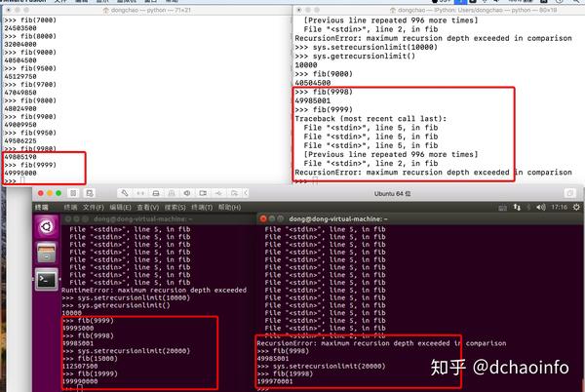585x392 pixels.
Task: Open the VMware snapshot toolbar icon
Action: pos(90,193)
